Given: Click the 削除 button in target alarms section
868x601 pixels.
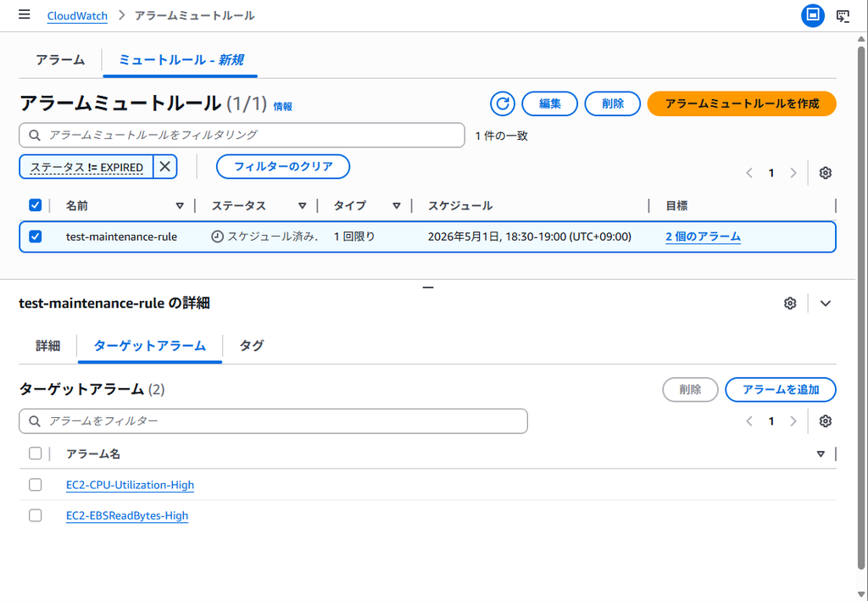Looking at the screenshot, I should point(690,390).
